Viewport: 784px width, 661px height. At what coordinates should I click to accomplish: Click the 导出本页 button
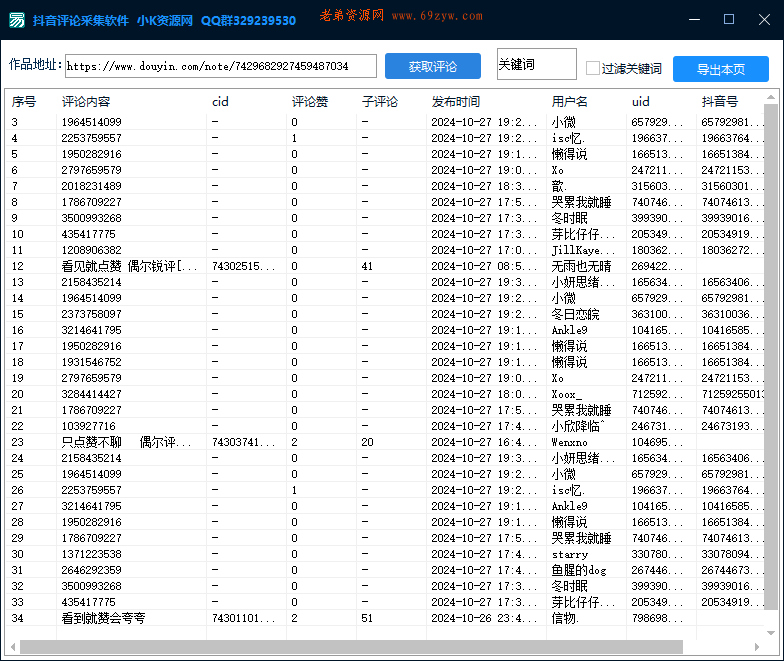(720, 69)
